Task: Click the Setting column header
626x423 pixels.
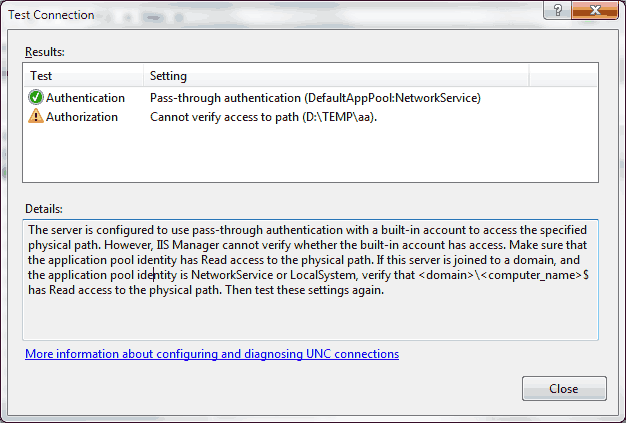Action: tap(168, 76)
